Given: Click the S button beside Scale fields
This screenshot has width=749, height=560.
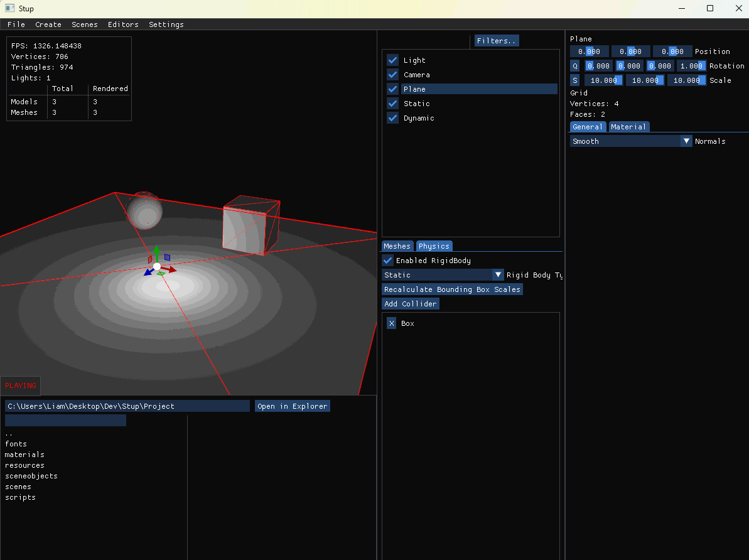Looking at the screenshot, I should click(x=574, y=80).
